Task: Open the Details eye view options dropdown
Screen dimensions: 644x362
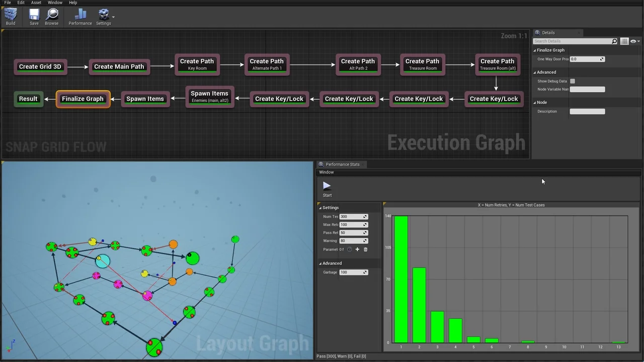Action: [x=634, y=41]
